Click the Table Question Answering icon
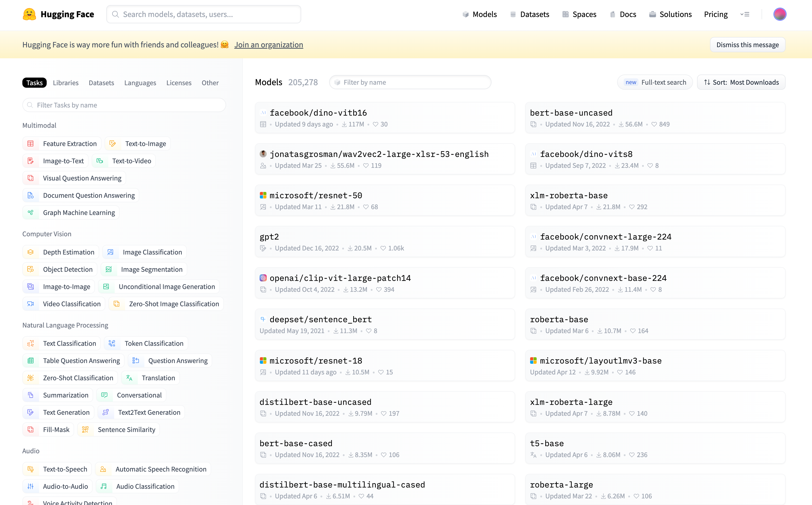812x505 pixels. click(x=30, y=360)
